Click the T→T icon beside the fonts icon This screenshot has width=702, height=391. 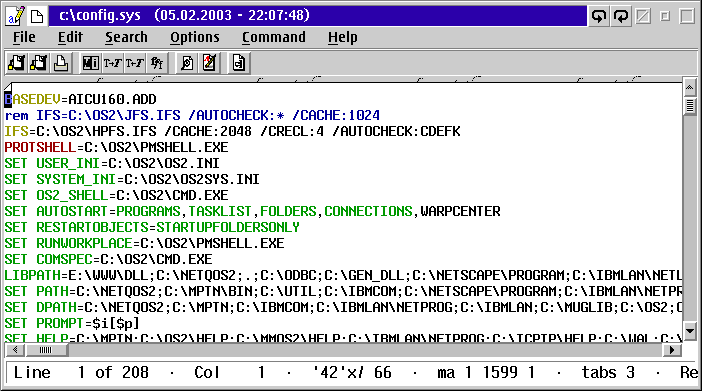coord(134,63)
